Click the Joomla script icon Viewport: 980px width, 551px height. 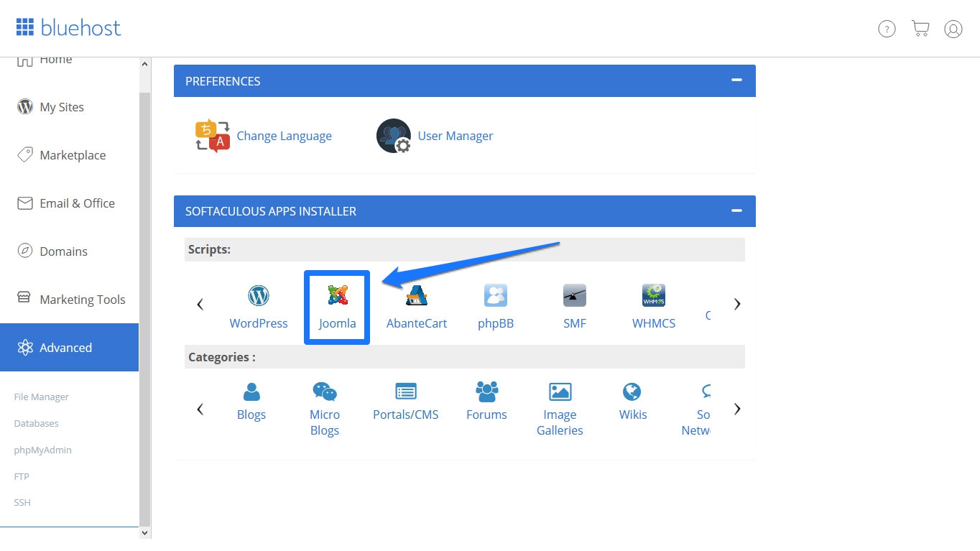[338, 295]
